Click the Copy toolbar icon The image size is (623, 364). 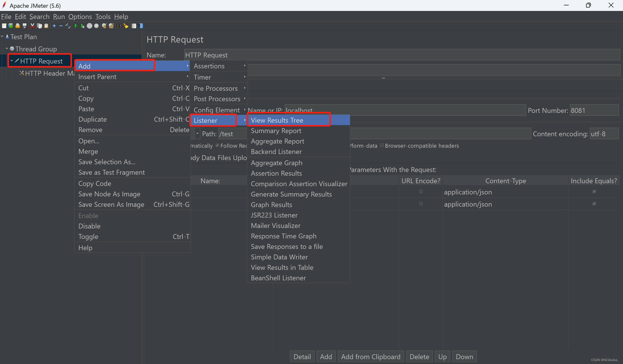39,26
